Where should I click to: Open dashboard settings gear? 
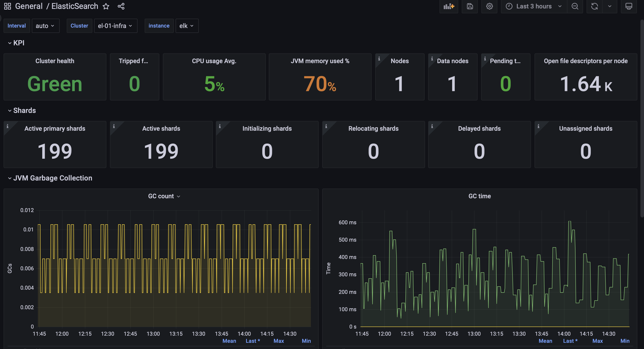click(x=489, y=6)
